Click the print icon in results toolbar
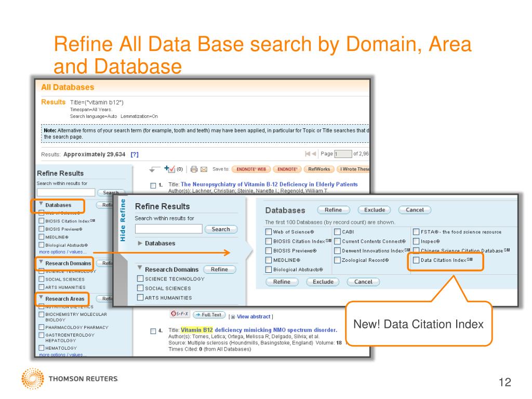This screenshot has height=399, width=532. pos(194,169)
